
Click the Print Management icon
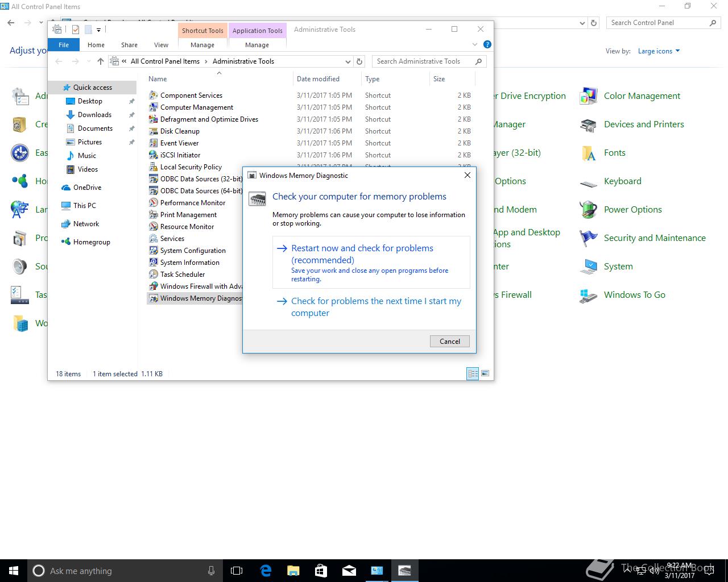(153, 215)
